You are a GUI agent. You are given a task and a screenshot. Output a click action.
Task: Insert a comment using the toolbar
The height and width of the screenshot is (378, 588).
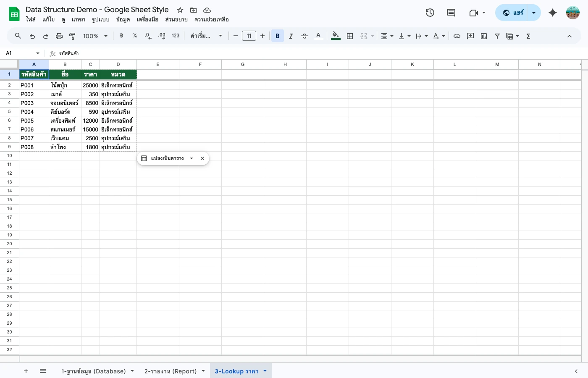coord(470,36)
